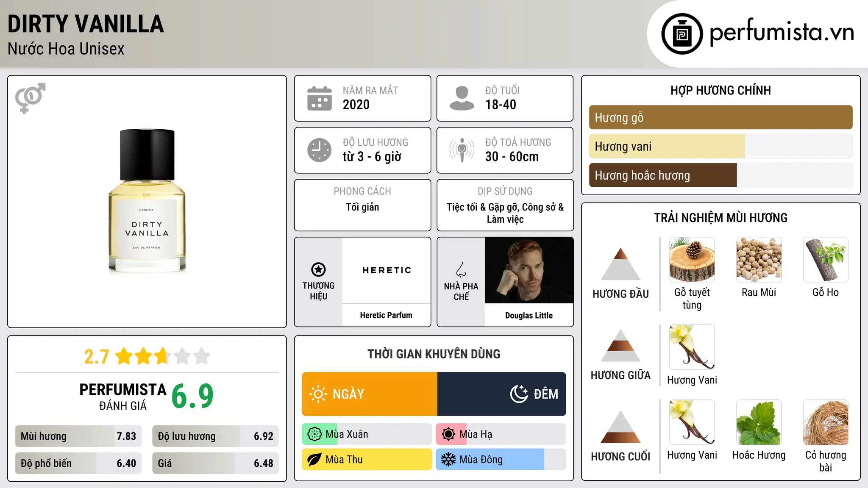Click the sillage projection icon
868x488 pixels.
462,150
